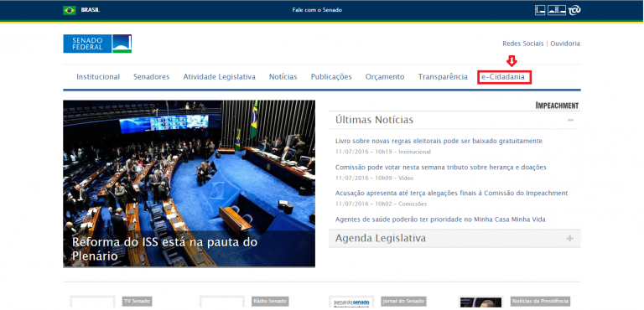
Task: Click the Congress building icon in top bar
Action: 557,10
